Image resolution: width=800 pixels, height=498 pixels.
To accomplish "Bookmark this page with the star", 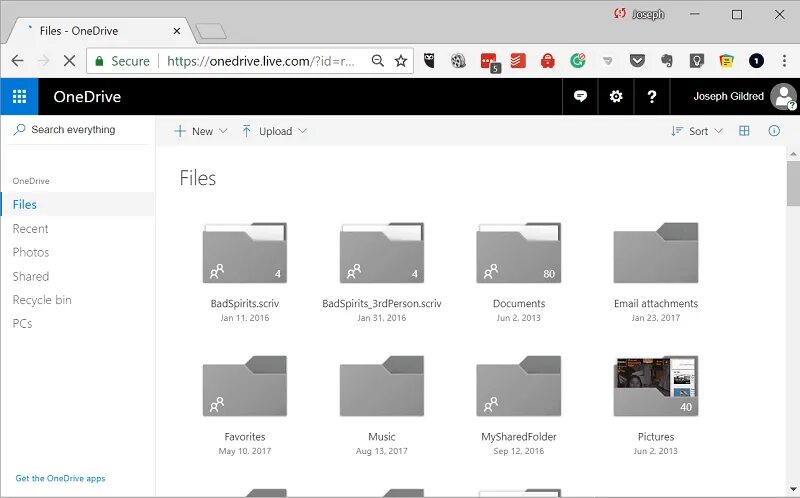I will click(401, 61).
